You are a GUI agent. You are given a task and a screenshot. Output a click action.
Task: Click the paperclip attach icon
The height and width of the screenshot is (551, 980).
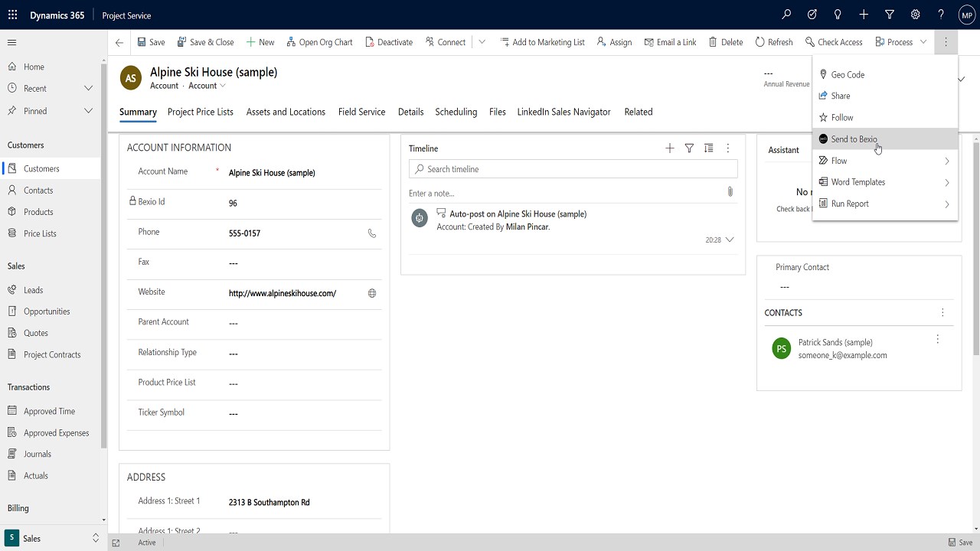tap(730, 192)
